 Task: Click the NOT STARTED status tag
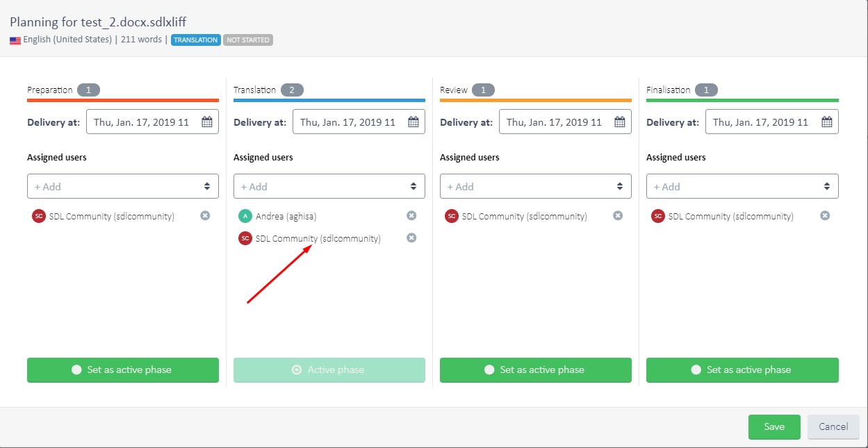(248, 40)
